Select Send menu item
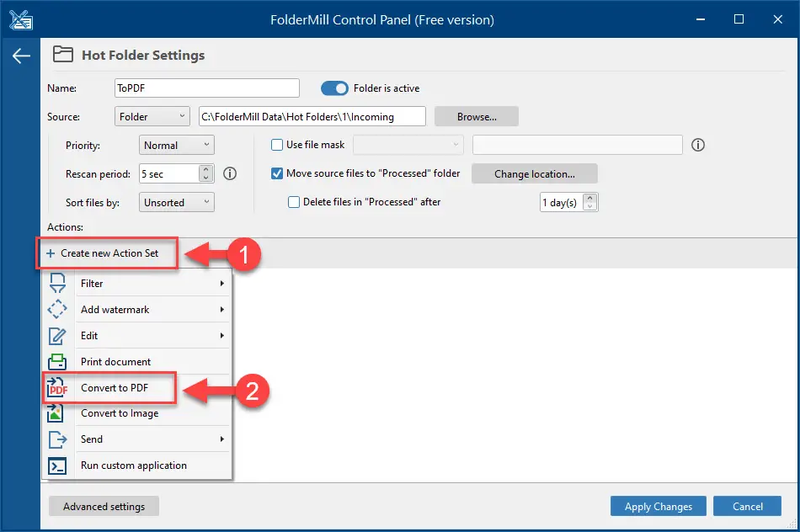The width and height of the screenshot is (800, 532). [136, 439]
